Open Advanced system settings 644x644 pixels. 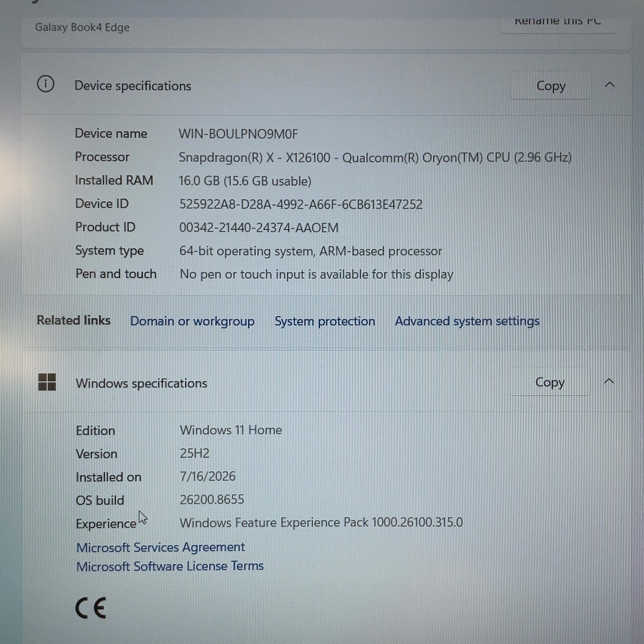coord(467,321)
